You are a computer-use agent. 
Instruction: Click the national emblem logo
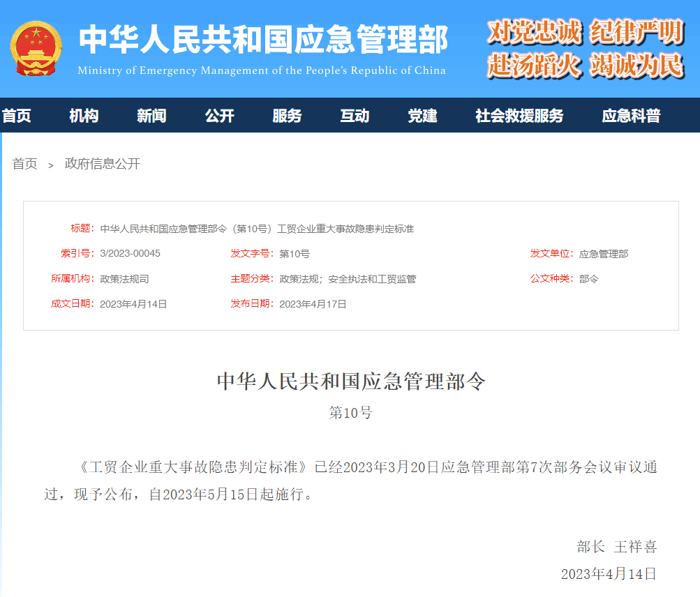pyautogui.click(x=36, y=48)
